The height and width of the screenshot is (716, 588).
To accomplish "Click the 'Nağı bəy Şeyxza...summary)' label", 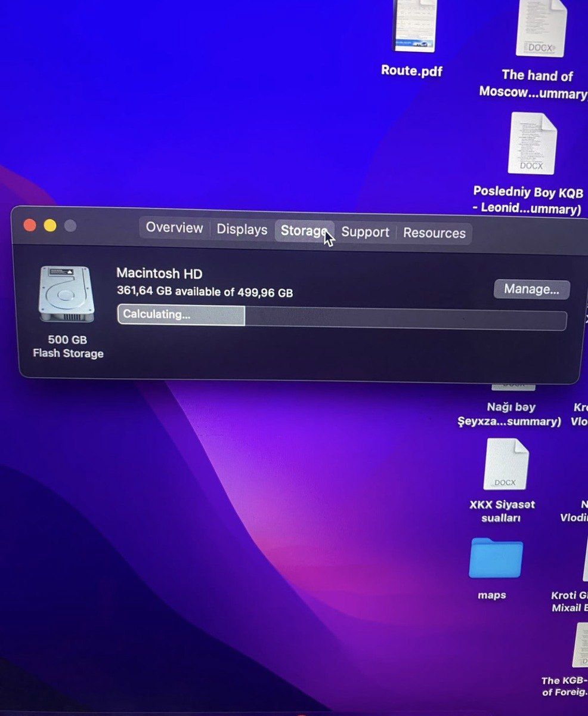I will [510, 414].
